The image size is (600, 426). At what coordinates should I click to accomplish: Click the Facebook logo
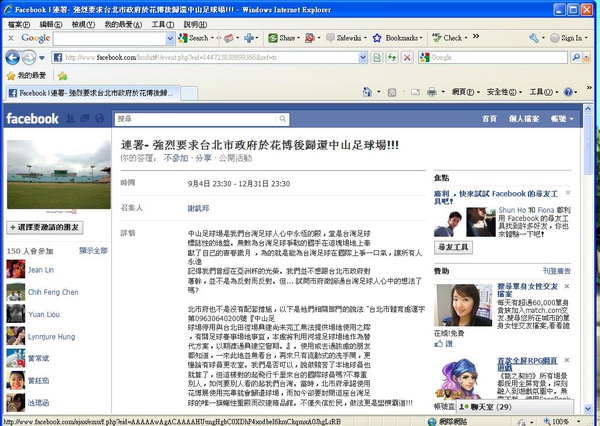(x=33, y=119)
